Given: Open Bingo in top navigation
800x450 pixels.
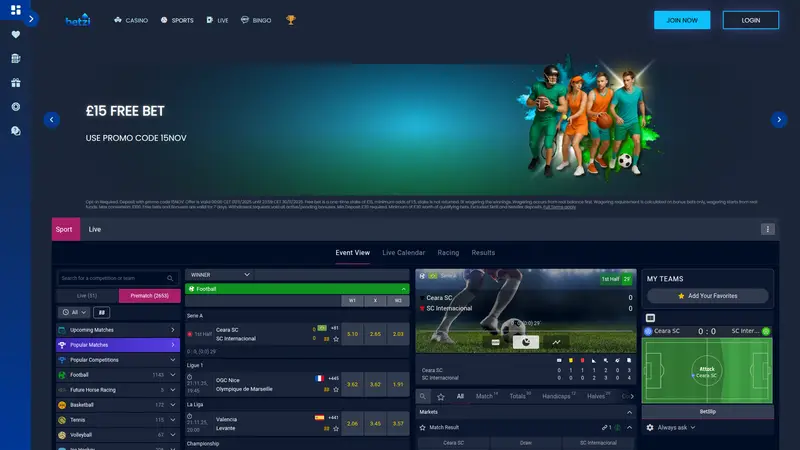Looking at the screenshot, I should coord(256,20).
